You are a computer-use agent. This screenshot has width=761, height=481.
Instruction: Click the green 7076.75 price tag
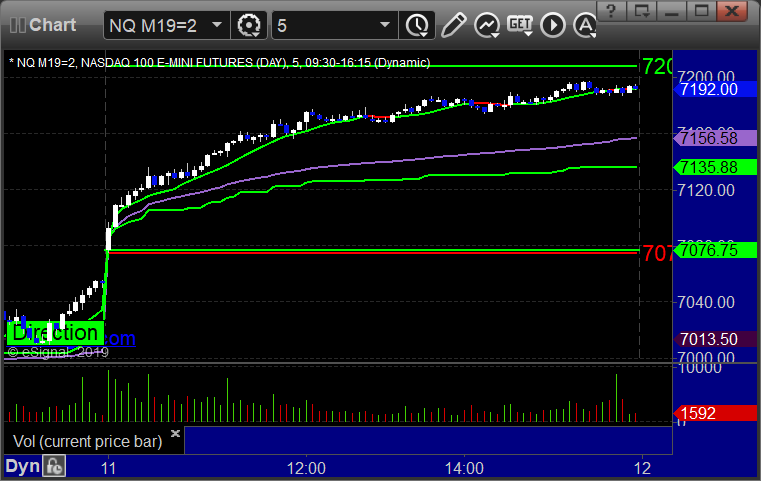click(x=714, y=250)
